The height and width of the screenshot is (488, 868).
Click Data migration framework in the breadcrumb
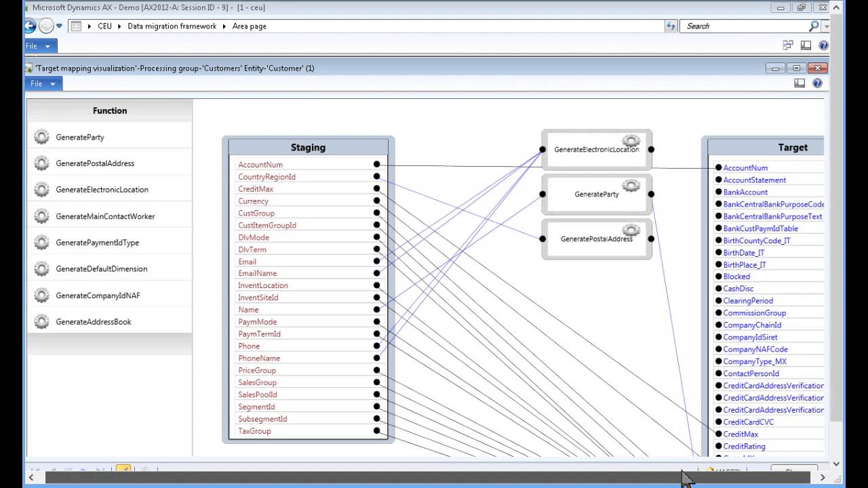pyautogui.click(x=172, y=26)
